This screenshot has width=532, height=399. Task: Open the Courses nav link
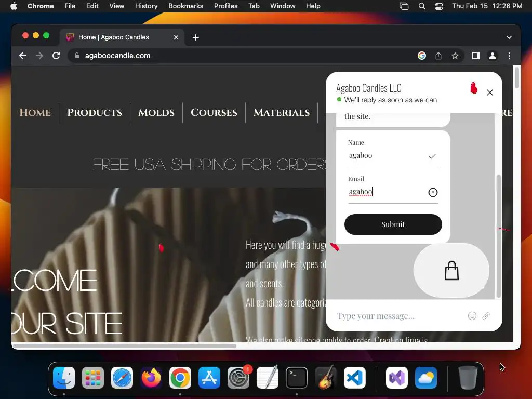click(214, 112)
